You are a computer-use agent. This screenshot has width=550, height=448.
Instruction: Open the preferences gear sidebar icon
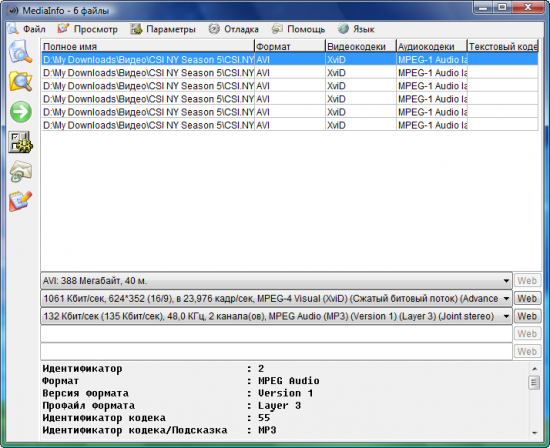tap(20, 142)
